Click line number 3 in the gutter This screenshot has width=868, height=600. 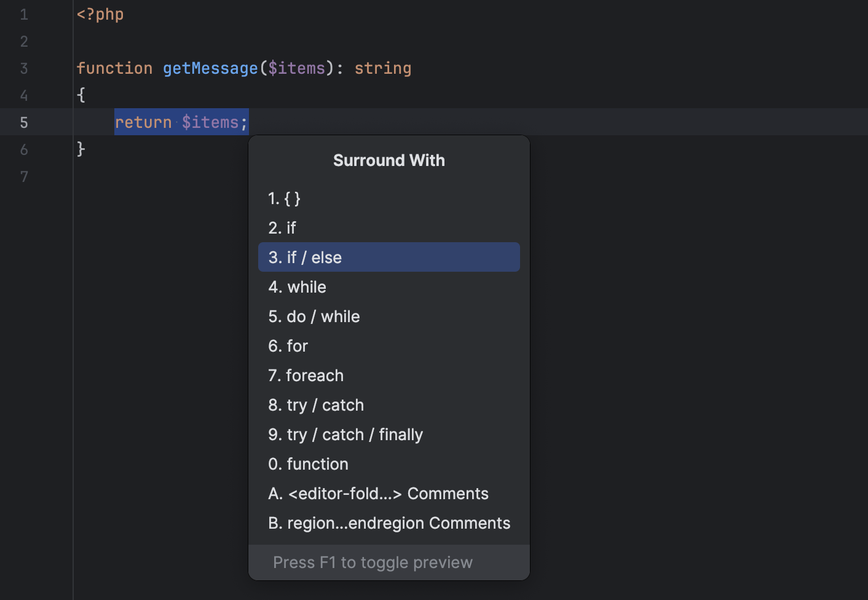click(24, 68)
